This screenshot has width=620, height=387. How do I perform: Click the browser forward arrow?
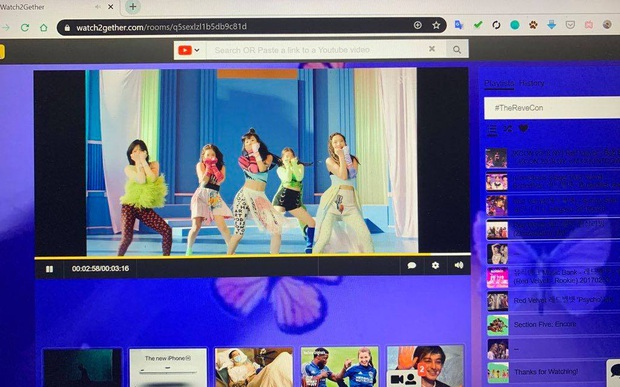(x=6, y=27)
